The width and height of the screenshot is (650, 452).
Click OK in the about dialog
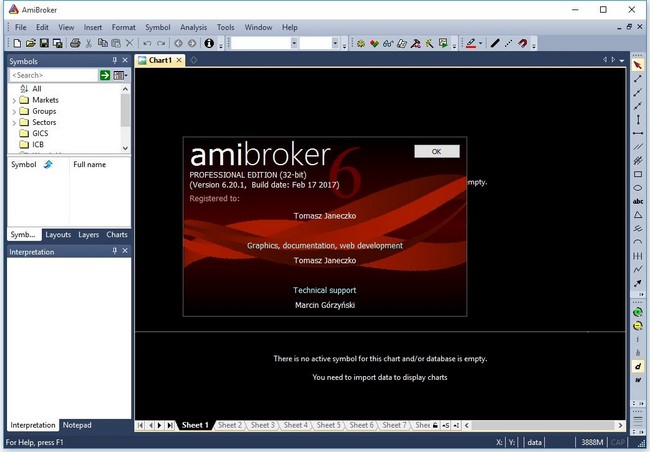(437, 151)
